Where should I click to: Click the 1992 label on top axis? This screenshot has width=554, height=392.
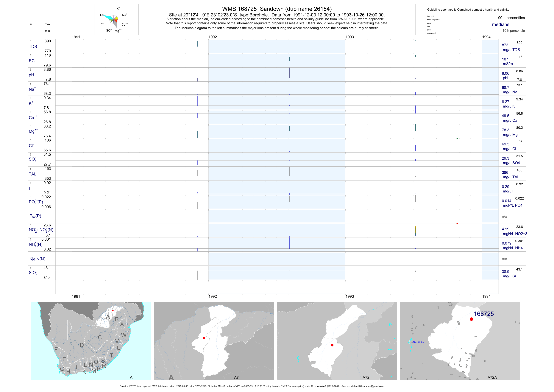pyautogui.click(x=213, y=37)
